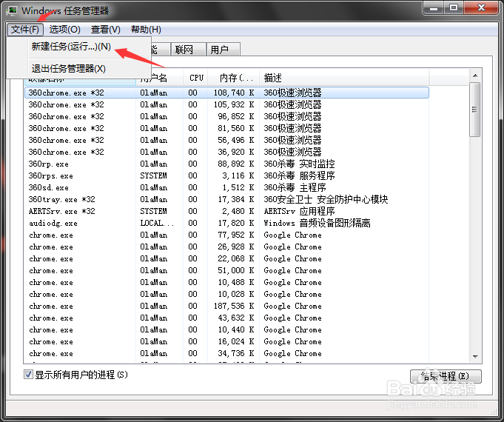Select 360chrome.exe process using 105,932 K
This screenshot has height=422, width=504.
coord(226,104)
